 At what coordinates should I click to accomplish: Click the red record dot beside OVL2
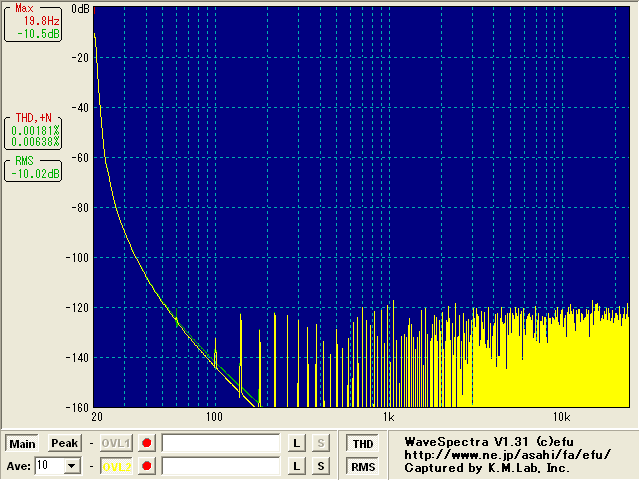(147, 466)
